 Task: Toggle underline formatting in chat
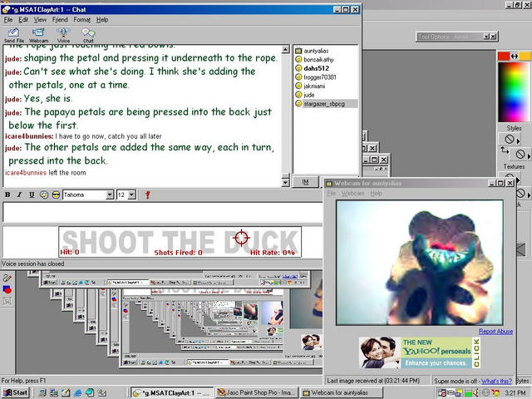[32, 195]
